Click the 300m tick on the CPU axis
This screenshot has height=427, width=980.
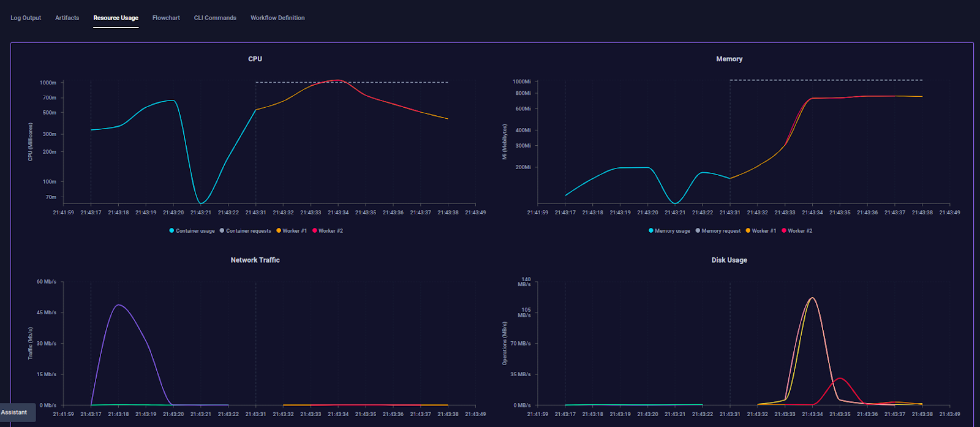click(x=50, y=134)
